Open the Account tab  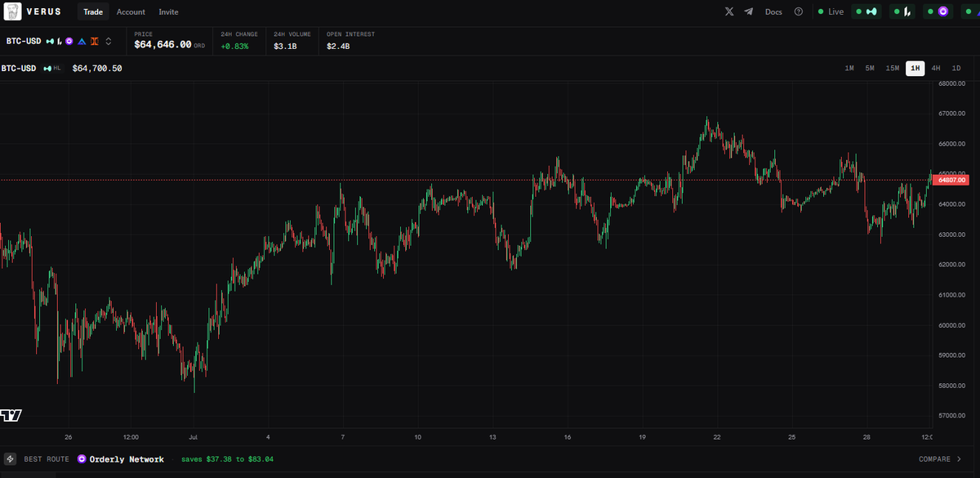pos(131,12)
